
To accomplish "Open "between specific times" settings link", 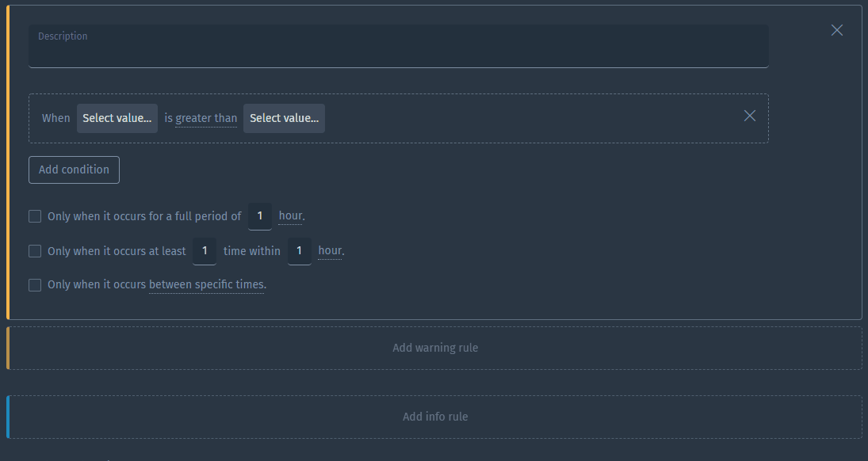I will point(206,284).
